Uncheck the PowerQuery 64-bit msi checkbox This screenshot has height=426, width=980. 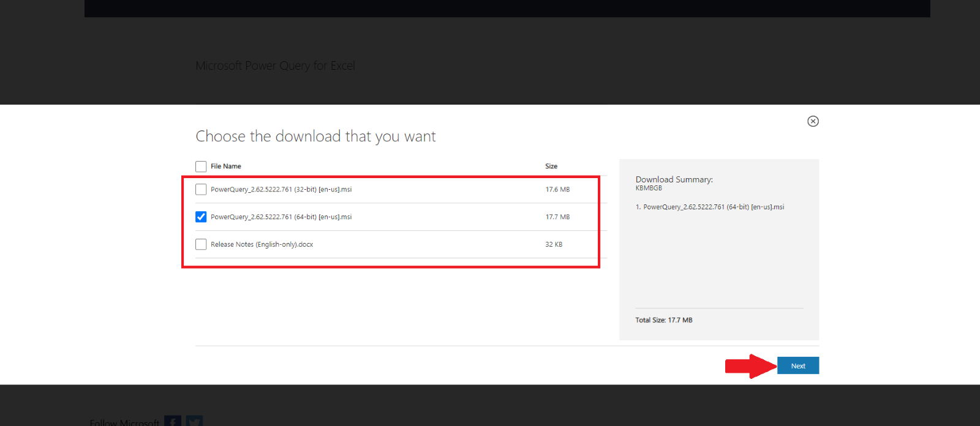(201, 217)
